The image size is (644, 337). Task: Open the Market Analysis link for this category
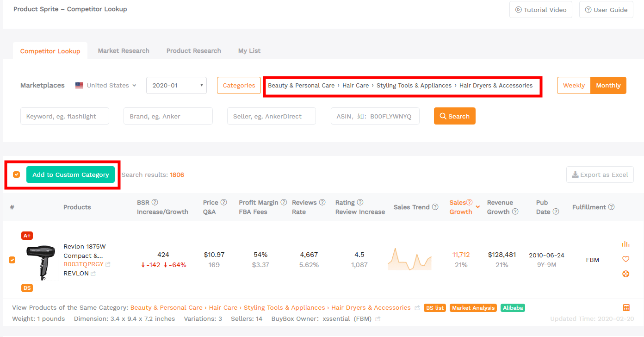(473, 307)
